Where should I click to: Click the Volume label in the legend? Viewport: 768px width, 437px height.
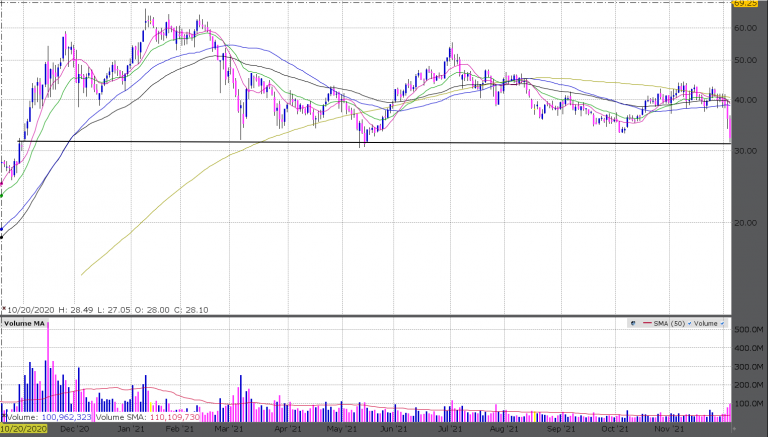coord(705,323)
